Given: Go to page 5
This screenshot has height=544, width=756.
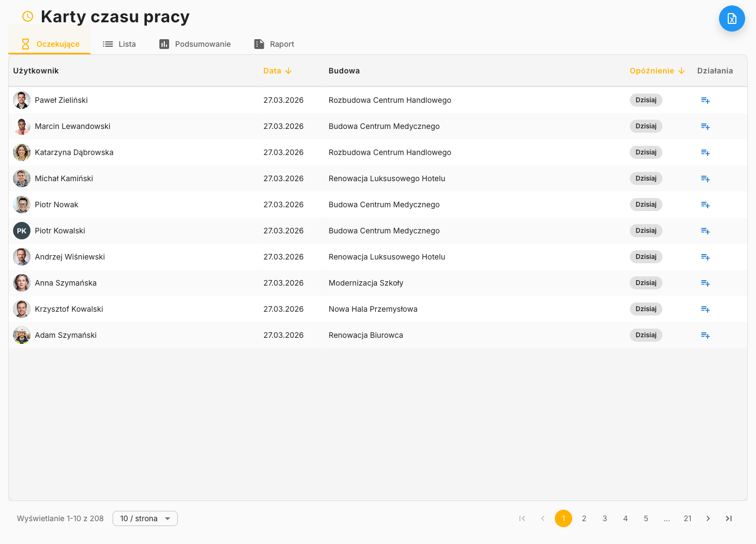Looking at the screenshot, I should [646, 518].
